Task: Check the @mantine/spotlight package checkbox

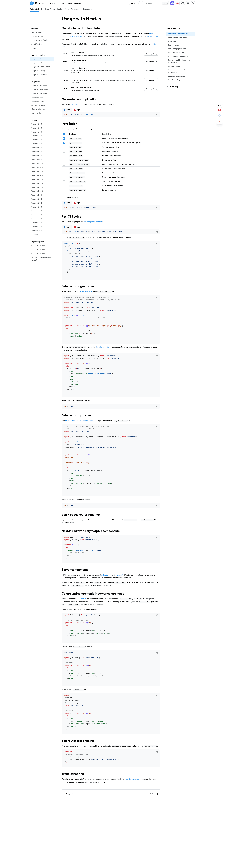Action: (64, 182)
